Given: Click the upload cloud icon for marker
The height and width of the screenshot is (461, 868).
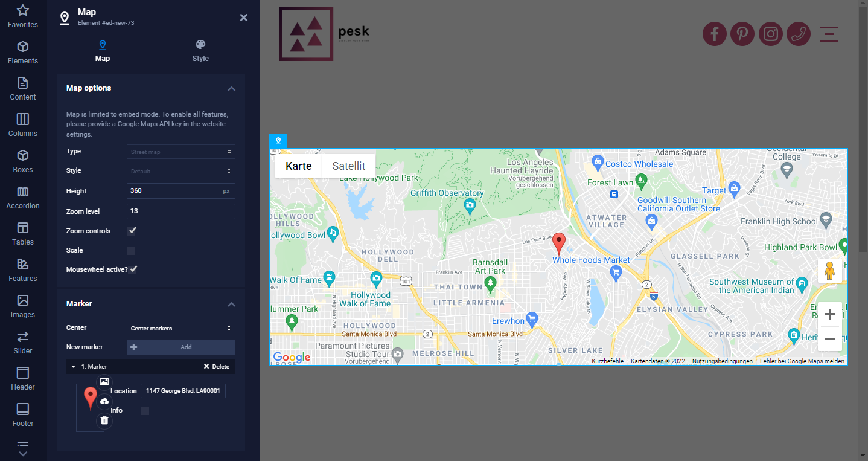Looking at the screenshot, I should click(104, 401).
